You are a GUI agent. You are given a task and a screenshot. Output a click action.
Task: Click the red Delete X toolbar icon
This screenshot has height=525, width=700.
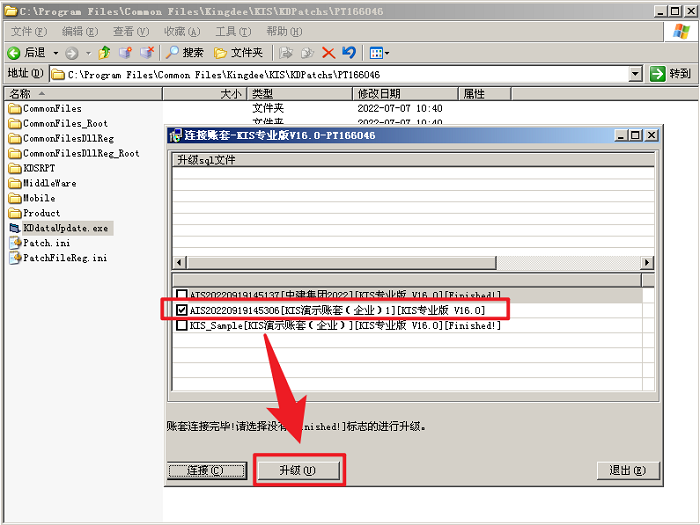(x=328, y=52)
